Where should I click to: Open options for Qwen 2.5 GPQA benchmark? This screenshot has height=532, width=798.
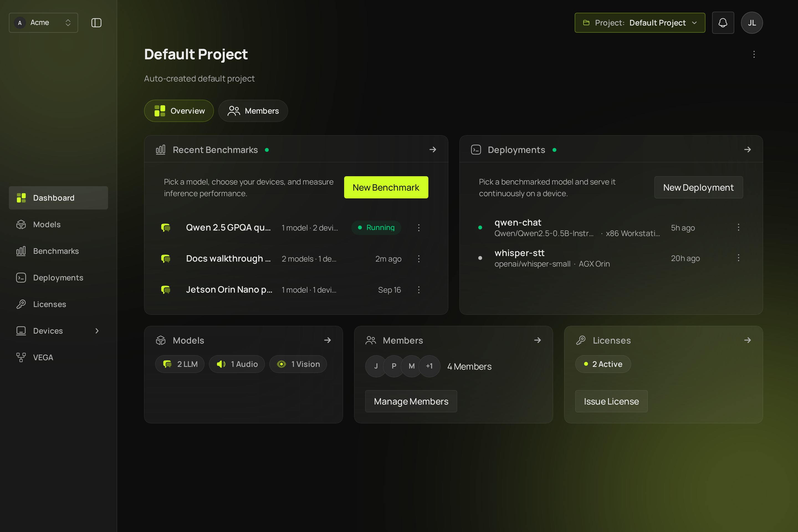tap(419, 228)
